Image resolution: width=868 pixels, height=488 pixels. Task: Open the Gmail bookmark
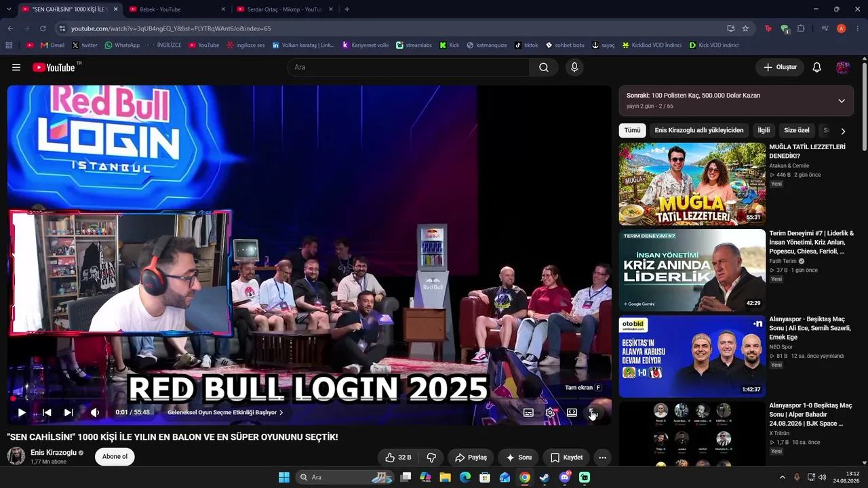pyautogui.click(x=52, y=45)
